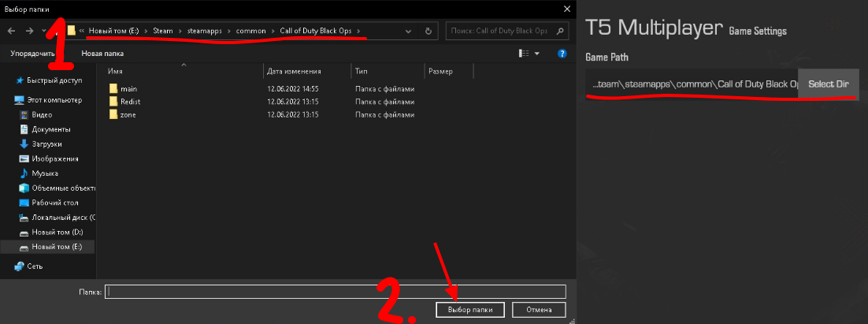Click the Redist folder icon

pos(113,102)
